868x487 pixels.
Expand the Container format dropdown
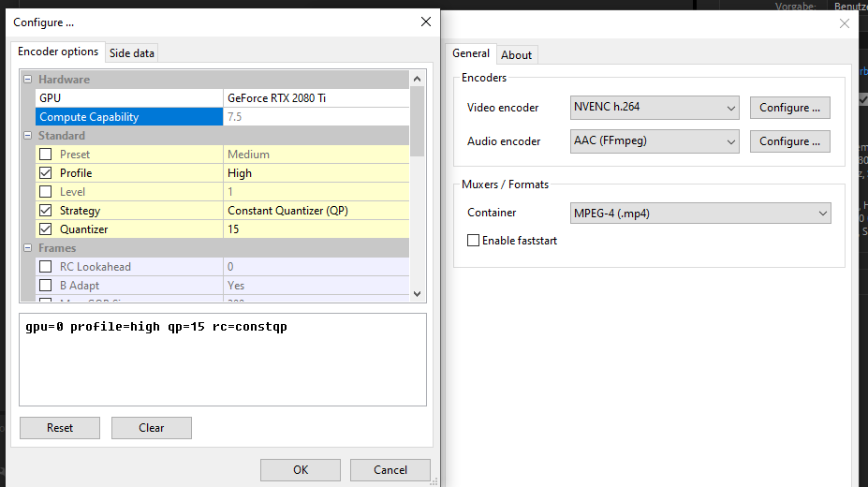click(x=700, y=213)
